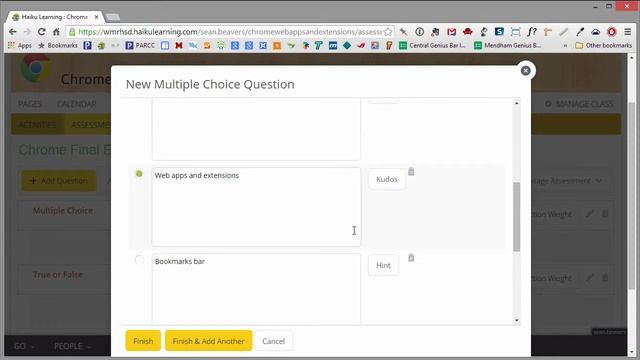Close the New Multiple Choice Question dialog
The image size is (640, 360).
click(525, 71)
